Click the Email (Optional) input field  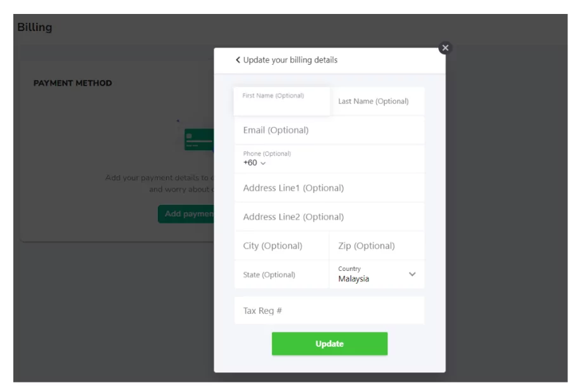[329, 130]
